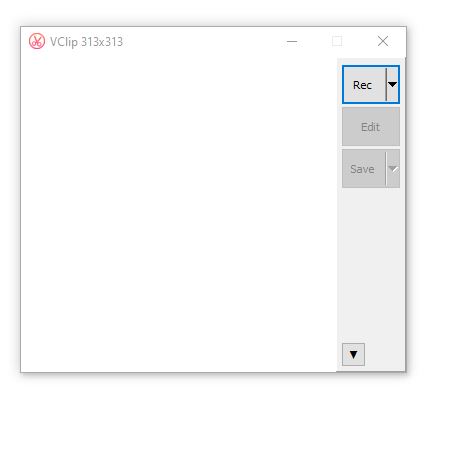Click empty gray panel space below Save

point(371,265)
